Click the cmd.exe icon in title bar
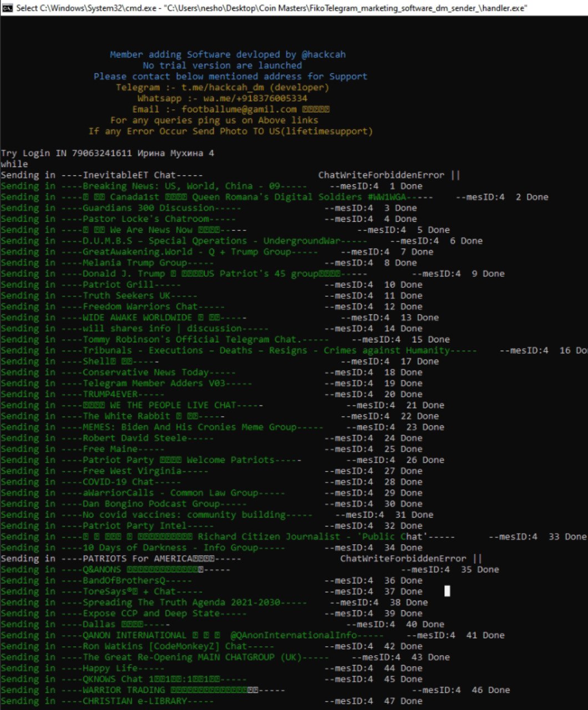 coord(8,8)
